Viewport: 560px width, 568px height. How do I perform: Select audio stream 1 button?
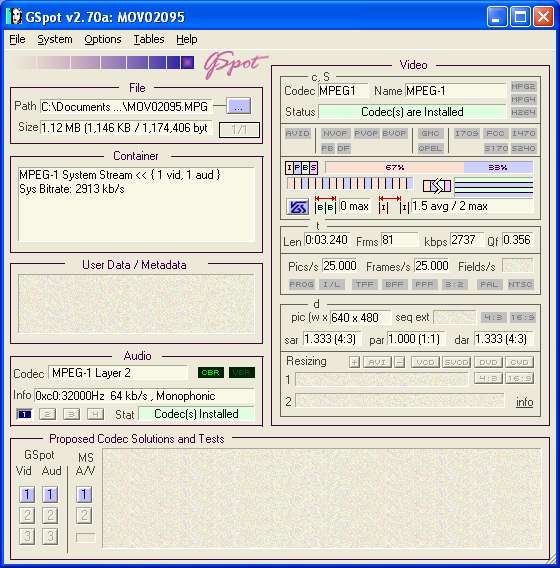(x=24, y=414)
